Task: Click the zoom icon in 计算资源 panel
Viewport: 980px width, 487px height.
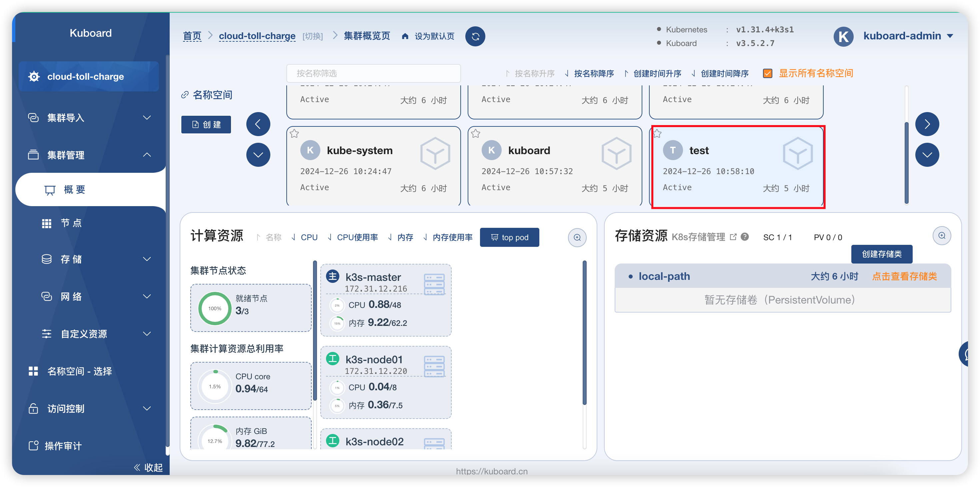Action: point(577,237)
